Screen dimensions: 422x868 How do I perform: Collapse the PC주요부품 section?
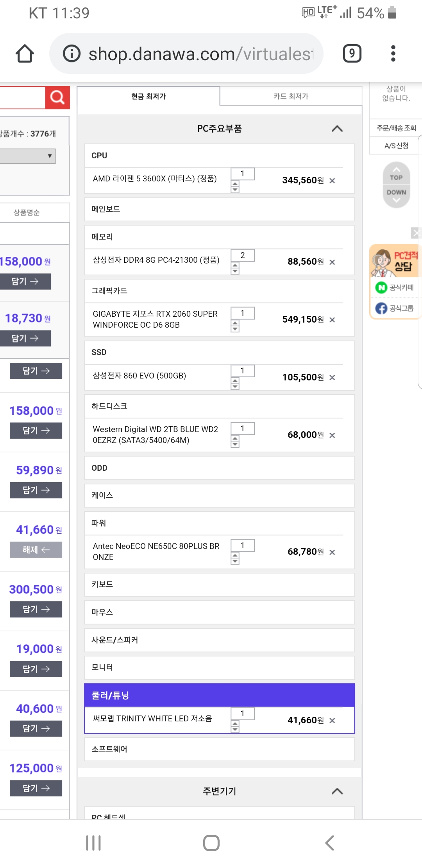[x=337, y=129]
